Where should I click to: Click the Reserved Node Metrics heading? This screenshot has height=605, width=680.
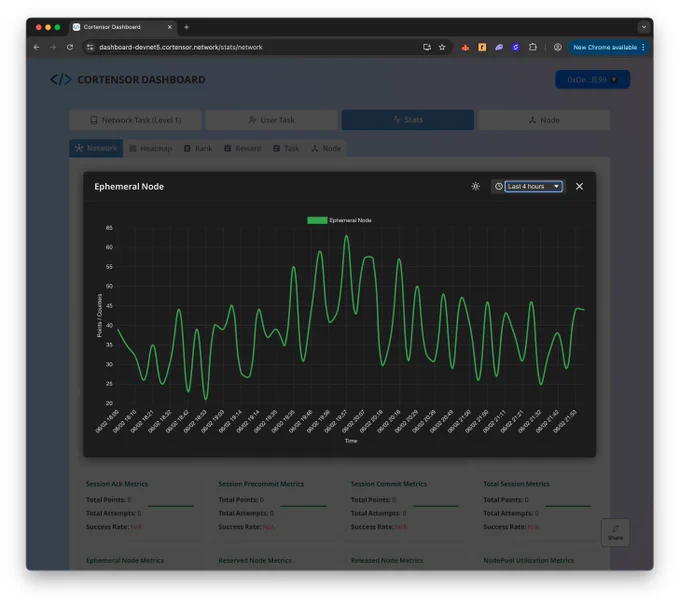coord(255,560)
